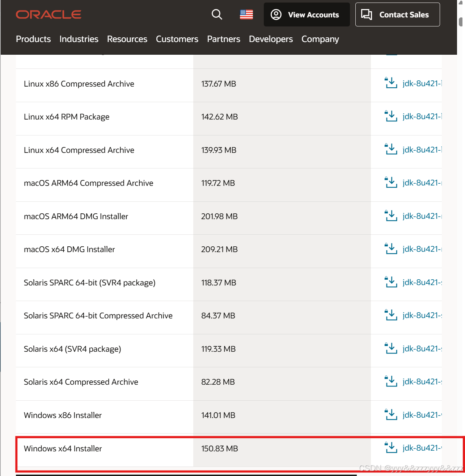Click download icon for Solaris SPARC SVR4 package
The image size is (465, 476).
[391, 282]
